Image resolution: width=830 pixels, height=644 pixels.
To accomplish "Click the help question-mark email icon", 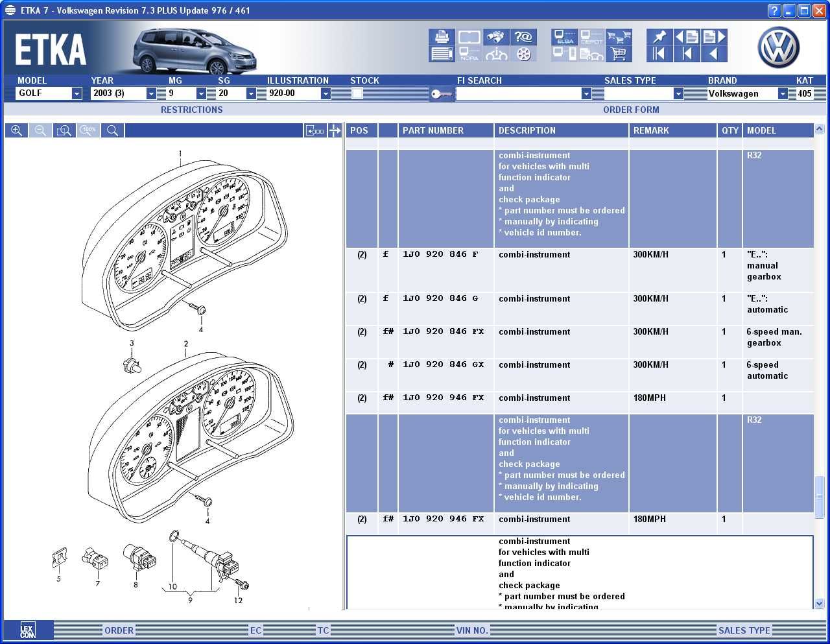I will pyautogui.click(x=523, y=37).
